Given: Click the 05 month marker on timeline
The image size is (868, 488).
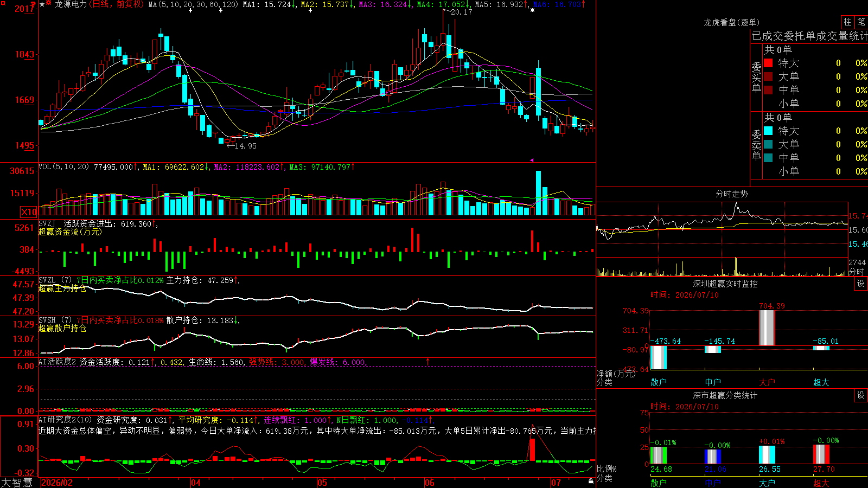Looking at the screenshot, I should click(x=322, y=483).
